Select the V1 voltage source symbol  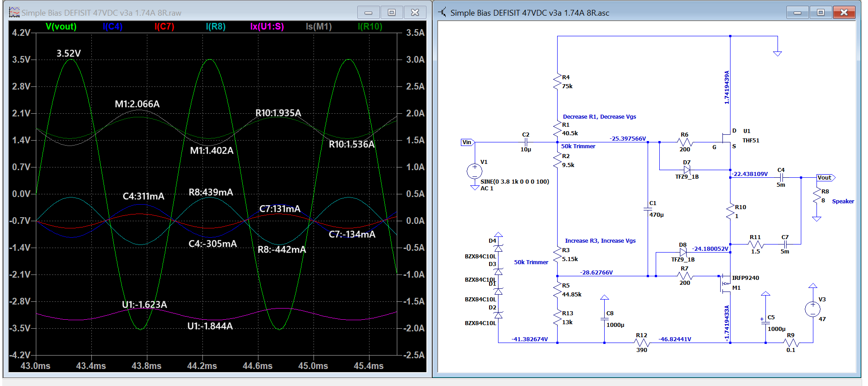[475, 171]
